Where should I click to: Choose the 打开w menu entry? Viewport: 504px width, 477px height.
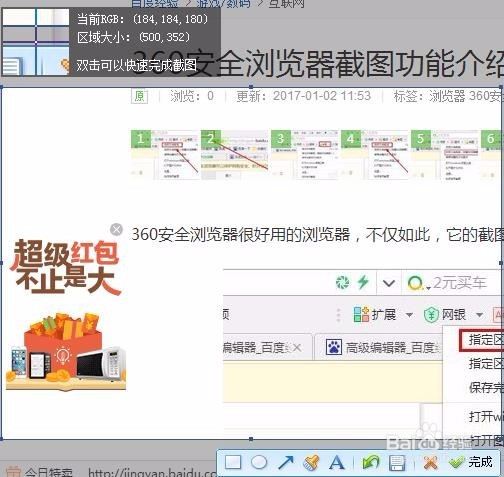coord(486,416)
